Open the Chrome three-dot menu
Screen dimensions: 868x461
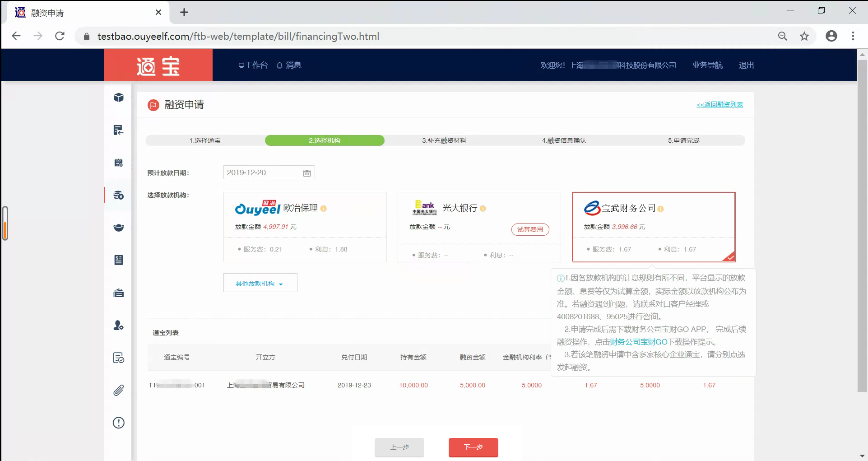(x=853, y=36)
